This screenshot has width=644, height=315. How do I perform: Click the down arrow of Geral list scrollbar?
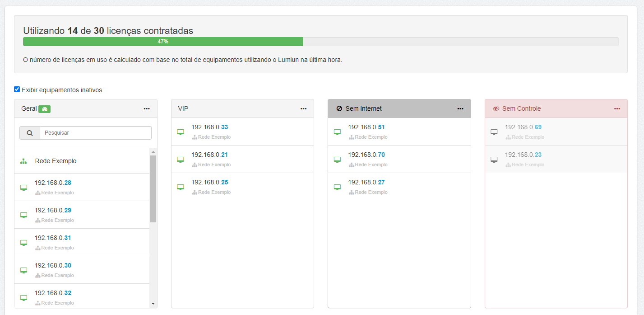coord(153,304)
